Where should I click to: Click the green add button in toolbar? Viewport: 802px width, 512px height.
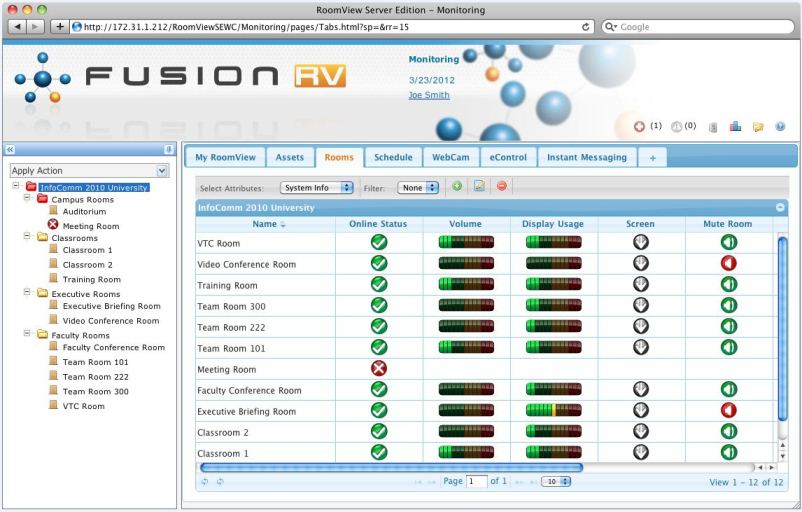click(x=457, y=187)
